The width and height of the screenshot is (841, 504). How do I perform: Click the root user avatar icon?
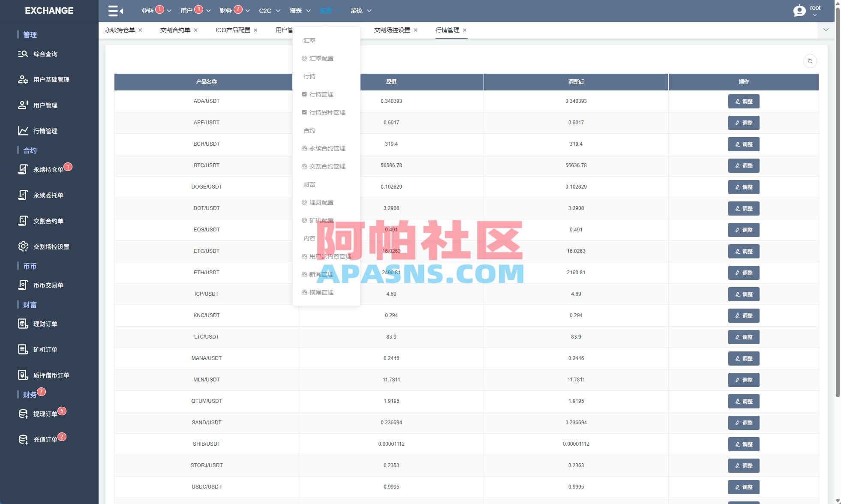(800, 11)
